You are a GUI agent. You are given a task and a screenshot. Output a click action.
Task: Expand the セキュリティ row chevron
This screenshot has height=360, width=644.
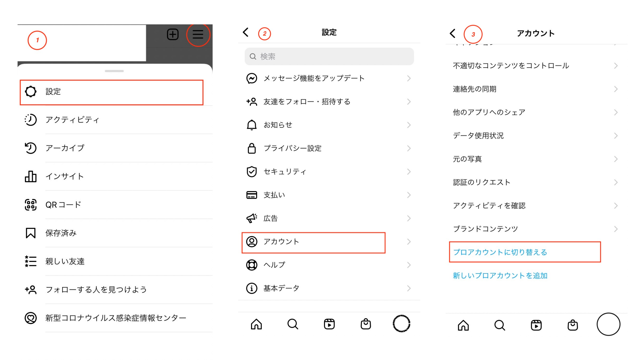pyautogui.click(x=409, y=172)
